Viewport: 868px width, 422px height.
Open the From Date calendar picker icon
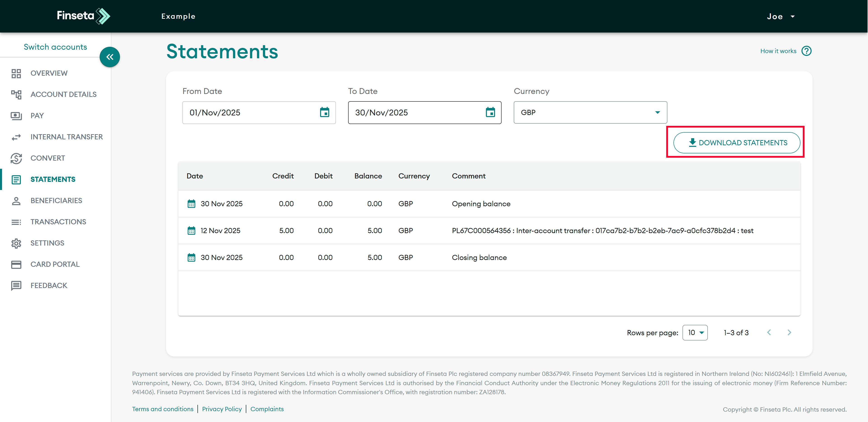point(324,112)
